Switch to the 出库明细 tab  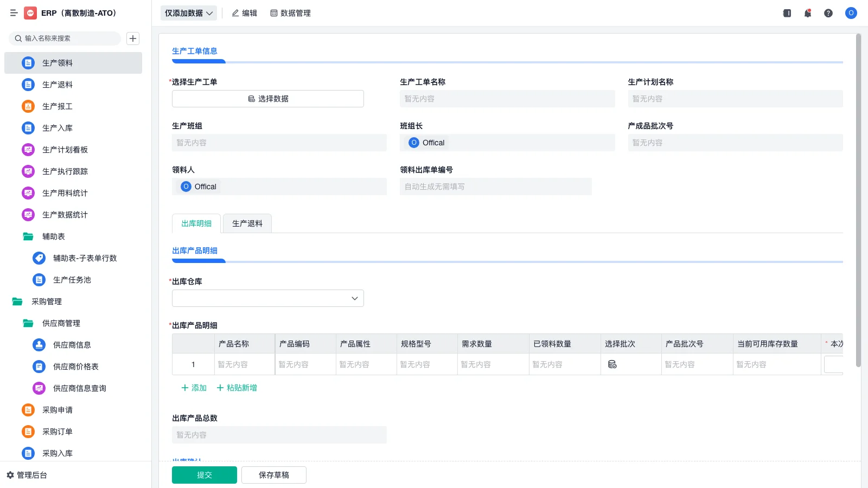[196, 223]
